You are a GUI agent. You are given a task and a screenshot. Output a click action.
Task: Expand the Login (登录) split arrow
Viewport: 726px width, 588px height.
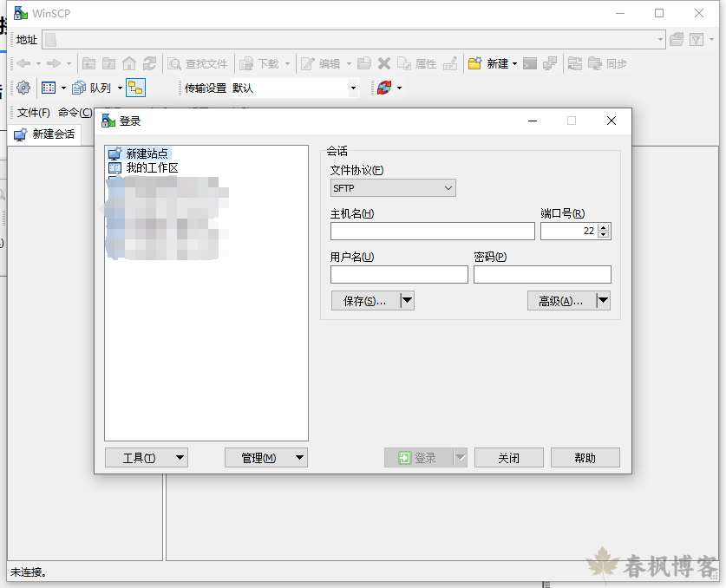pos(461,457)
